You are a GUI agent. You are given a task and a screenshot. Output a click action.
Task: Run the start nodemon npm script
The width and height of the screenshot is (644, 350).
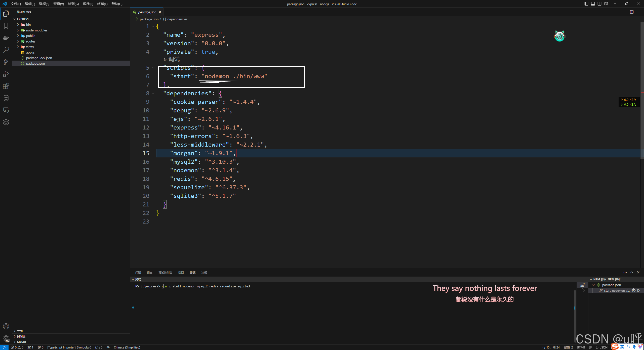tap(638, 290)
